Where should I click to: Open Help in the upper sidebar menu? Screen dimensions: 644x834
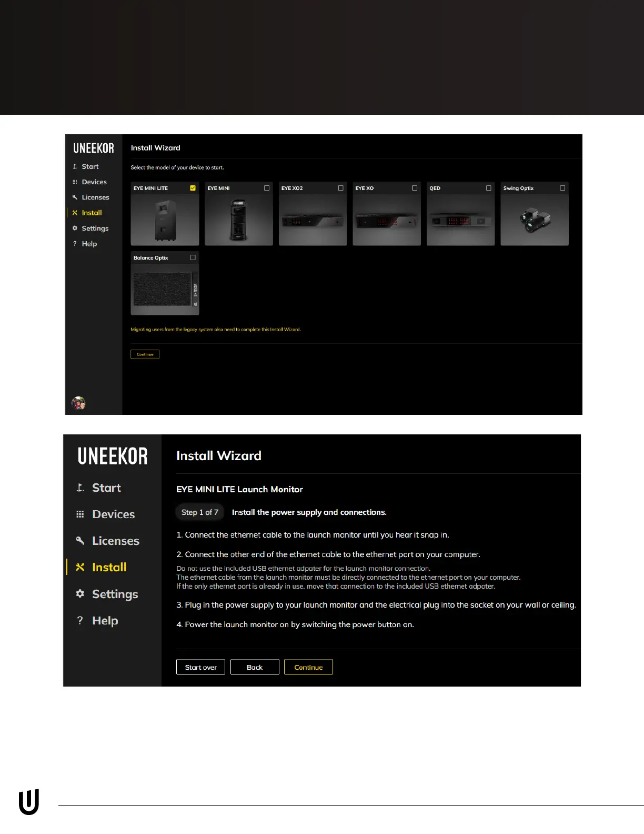[x=89, y=244]
